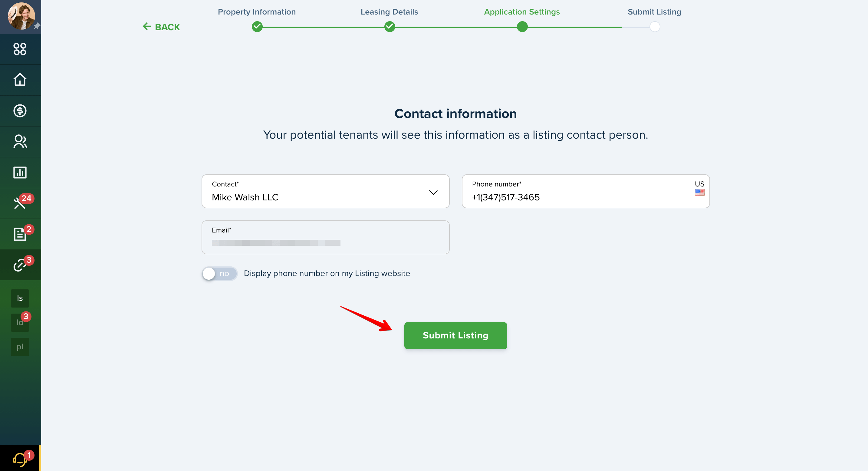Image resolution: width=868 pixels, height=471 pixels.
Task: Click the Phone number input field
Action: [585, 191]
